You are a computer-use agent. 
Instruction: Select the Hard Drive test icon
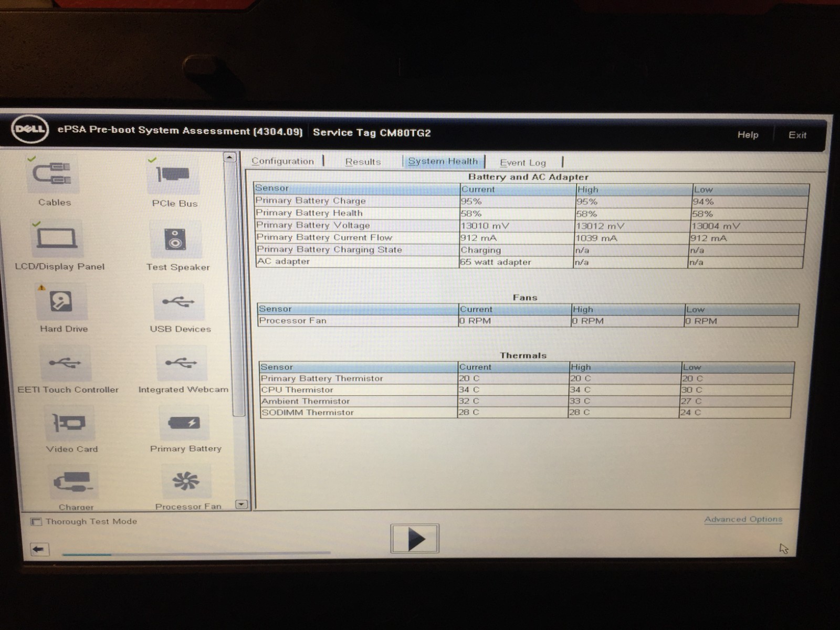(61, 302)
